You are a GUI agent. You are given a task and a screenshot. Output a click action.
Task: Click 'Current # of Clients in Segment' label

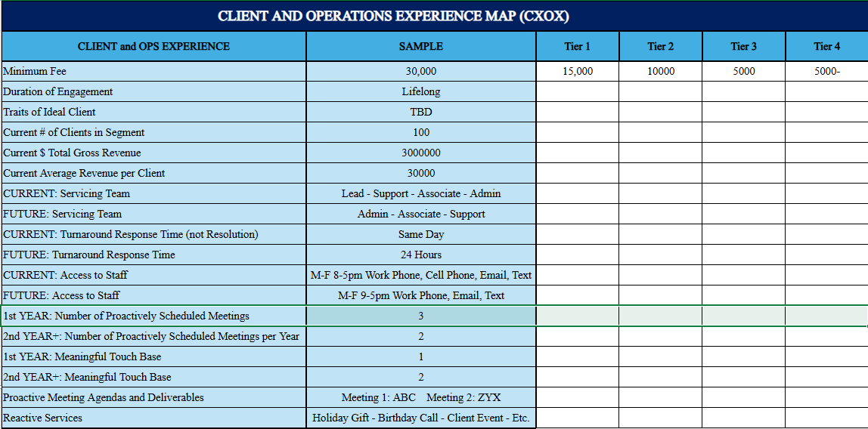(x=154, y=133)
